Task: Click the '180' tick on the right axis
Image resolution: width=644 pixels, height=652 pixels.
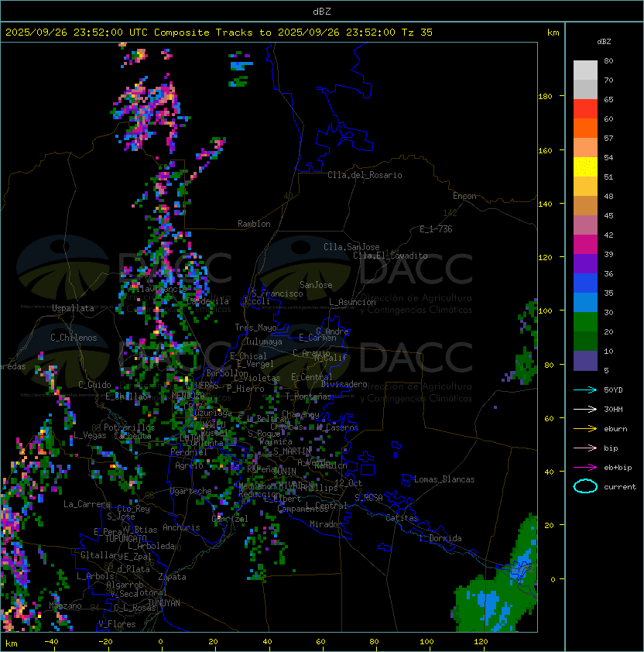Action: point(545,97)
